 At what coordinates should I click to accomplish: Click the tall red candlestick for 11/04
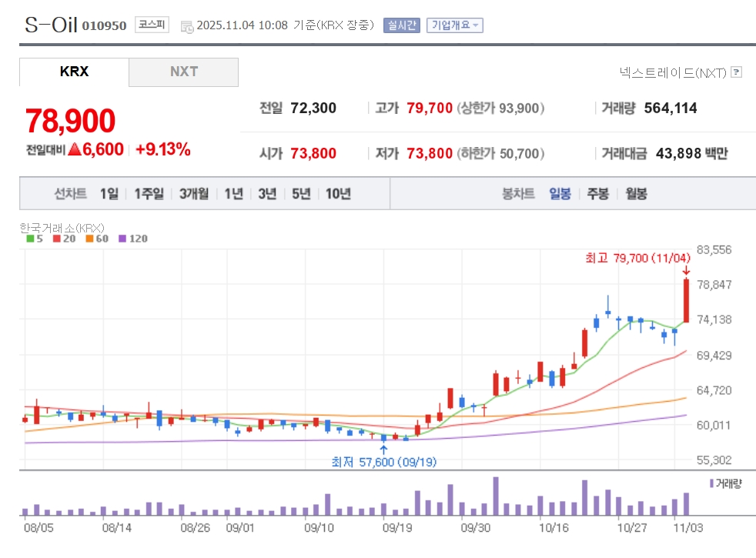point(686,300)
